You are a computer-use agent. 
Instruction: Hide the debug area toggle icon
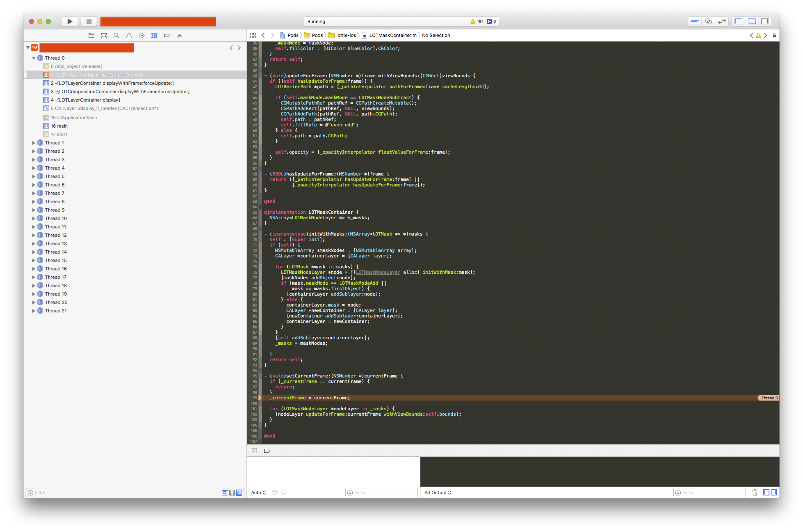click(254, 451)
